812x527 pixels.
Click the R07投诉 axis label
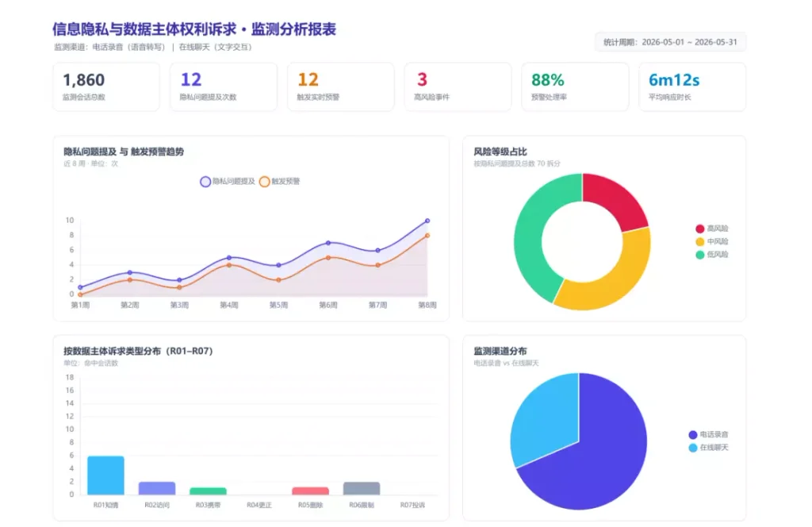[412, 506]
